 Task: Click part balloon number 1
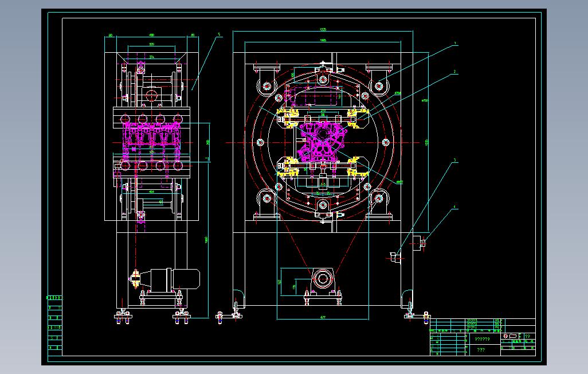pos(455,44)
